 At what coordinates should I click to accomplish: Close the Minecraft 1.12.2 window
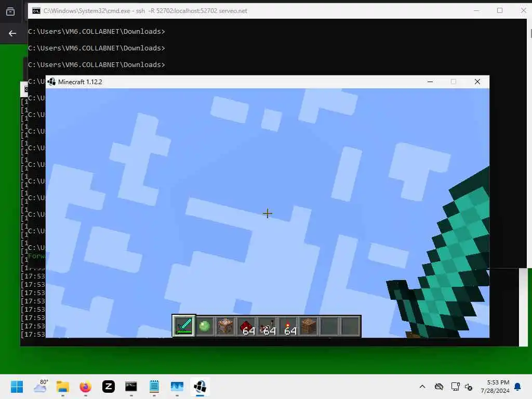click(x=477, y=82)
